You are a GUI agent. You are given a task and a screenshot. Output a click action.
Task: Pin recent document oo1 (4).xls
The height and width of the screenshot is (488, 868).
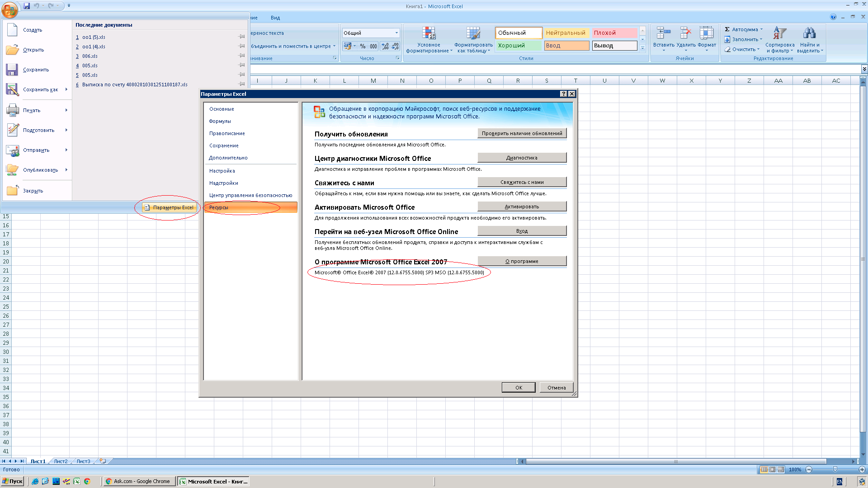[242, 46]
